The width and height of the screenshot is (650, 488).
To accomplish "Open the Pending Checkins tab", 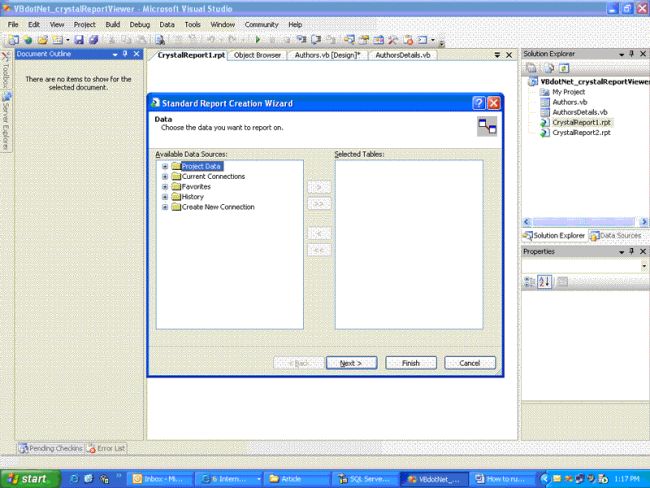I will (x=51, y=448).
